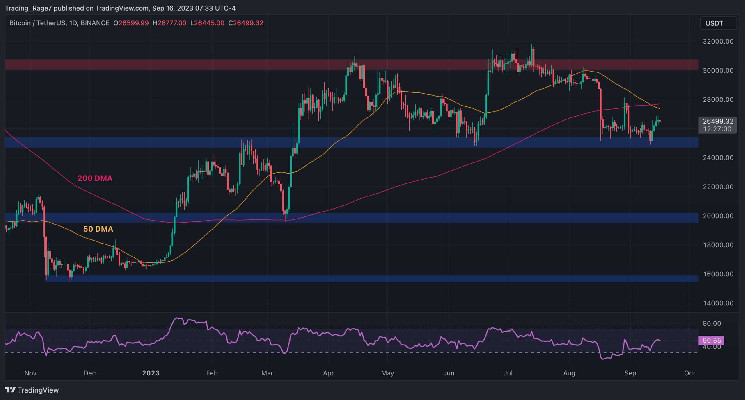745x400 pixels.
Task: Click the Mar label on time axis
Action: tap(267, 373)
